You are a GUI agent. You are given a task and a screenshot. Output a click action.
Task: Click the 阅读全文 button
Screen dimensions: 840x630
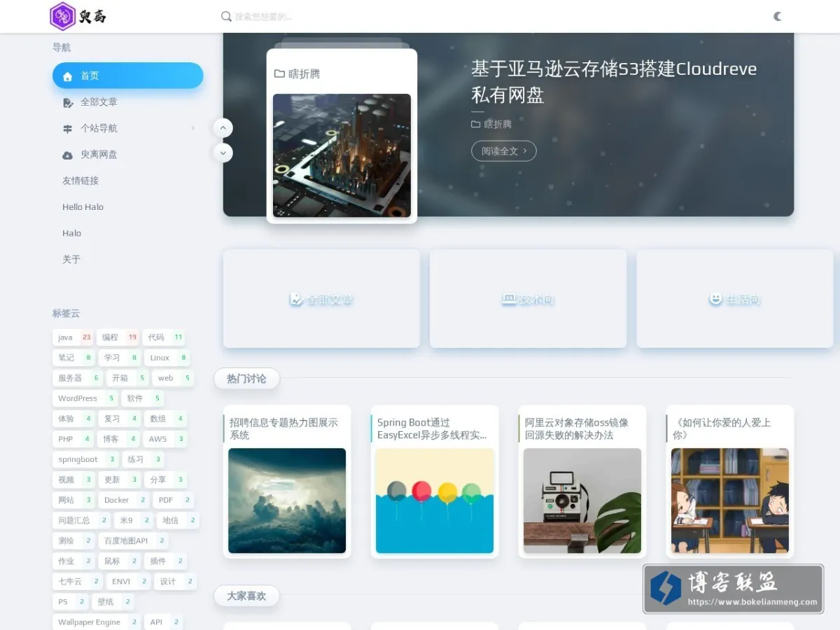pyautogui.click(x=504, y=151)
